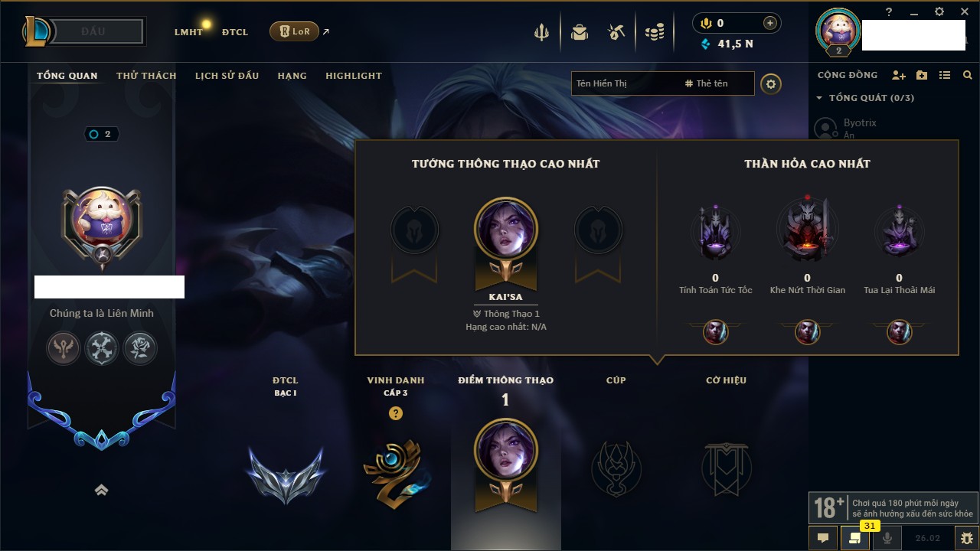
Task: Toggle the microphone mute button
Action: (x=887, y=538)
